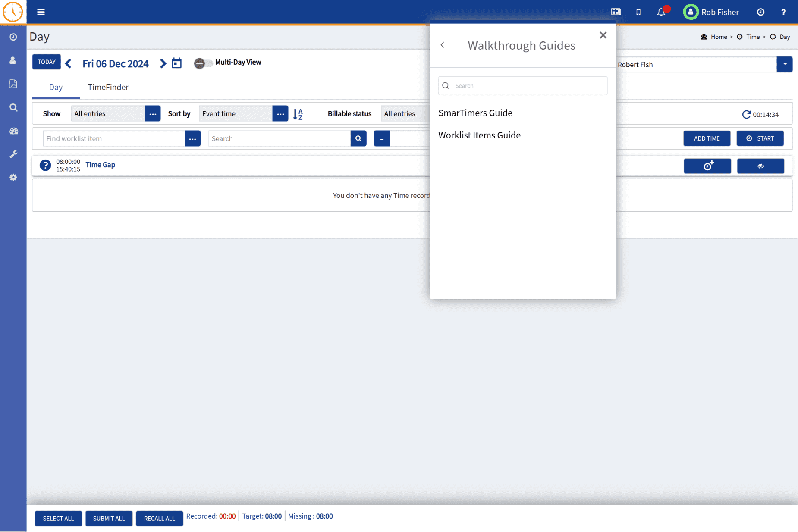Switch to the TimeFinder tab
This screenshot has width=798, height=532.
pos(108,88)
